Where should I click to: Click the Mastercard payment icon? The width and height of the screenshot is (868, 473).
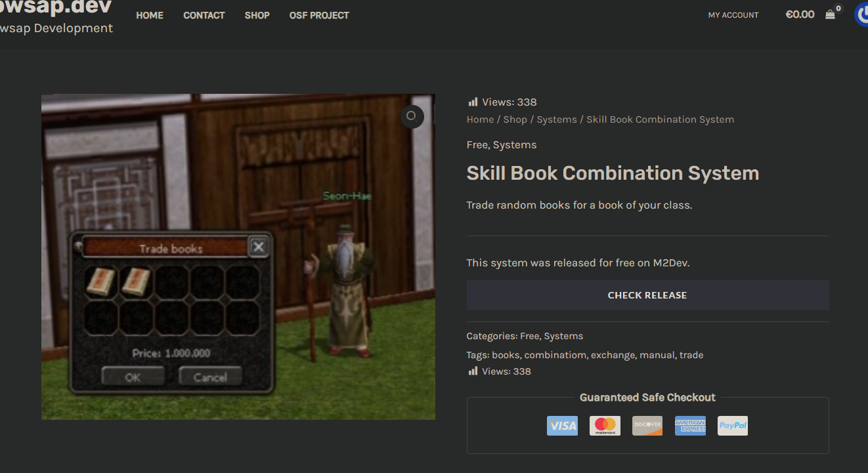click(x=605, y=426)
